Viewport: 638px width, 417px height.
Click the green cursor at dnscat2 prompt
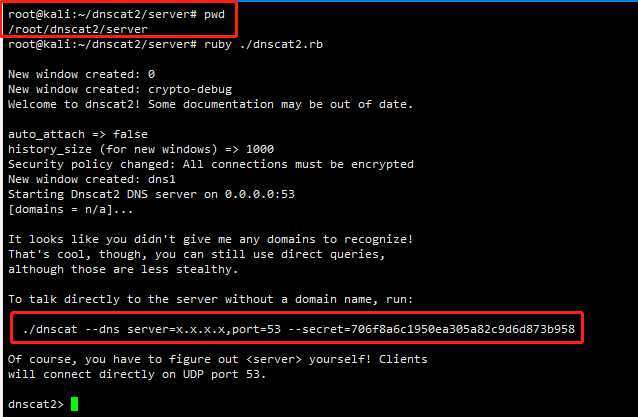coord(74,404)
